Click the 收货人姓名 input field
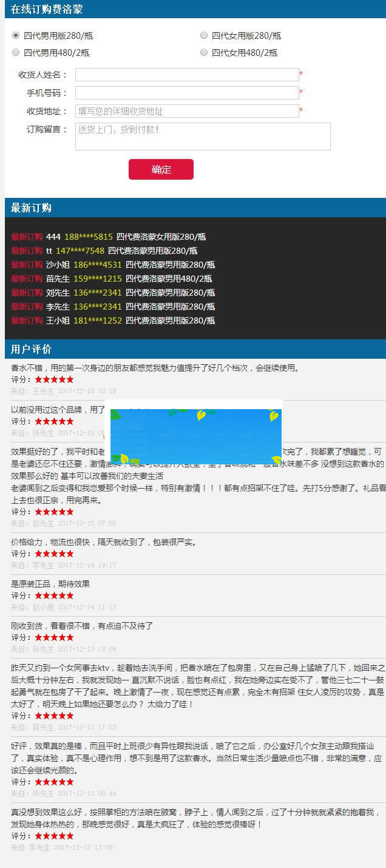This screenshot has width=386, height=868. pyautogui.click(x=187, y=75)
